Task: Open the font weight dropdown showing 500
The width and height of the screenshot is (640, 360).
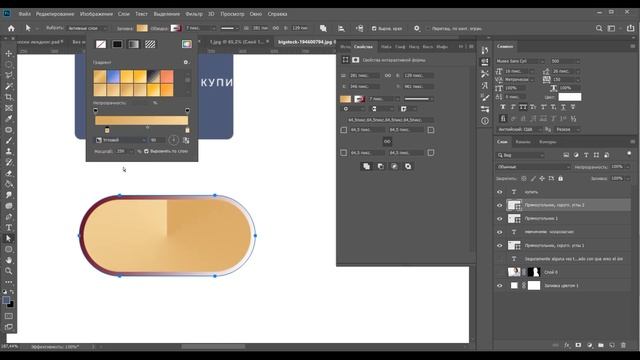Action: (565, 61)
